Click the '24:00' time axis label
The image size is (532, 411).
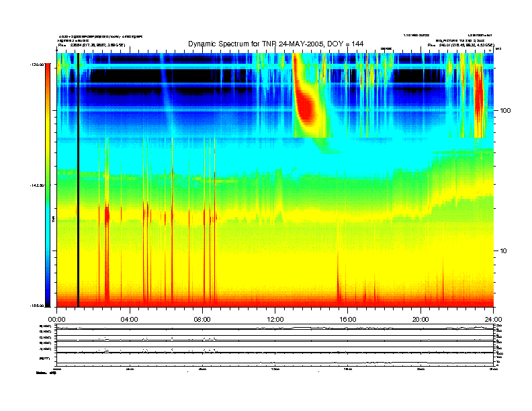click(x=493, y=320)
